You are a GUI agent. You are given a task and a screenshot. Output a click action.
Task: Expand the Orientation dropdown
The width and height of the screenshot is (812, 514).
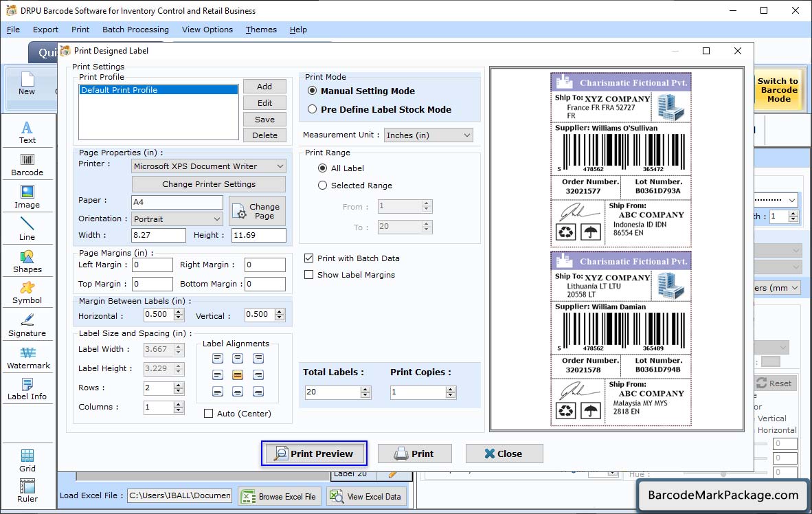(x=177, y=219)
